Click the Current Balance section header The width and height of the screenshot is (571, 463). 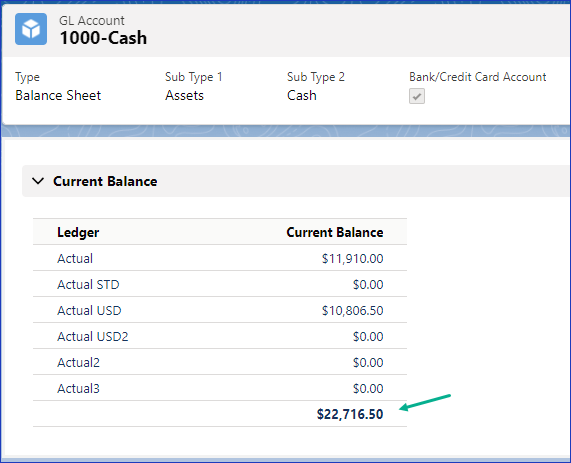point(105,181)
